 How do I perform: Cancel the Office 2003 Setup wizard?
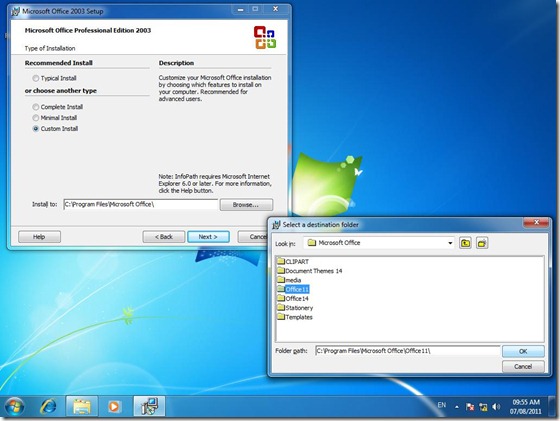[x=253, y=236]
